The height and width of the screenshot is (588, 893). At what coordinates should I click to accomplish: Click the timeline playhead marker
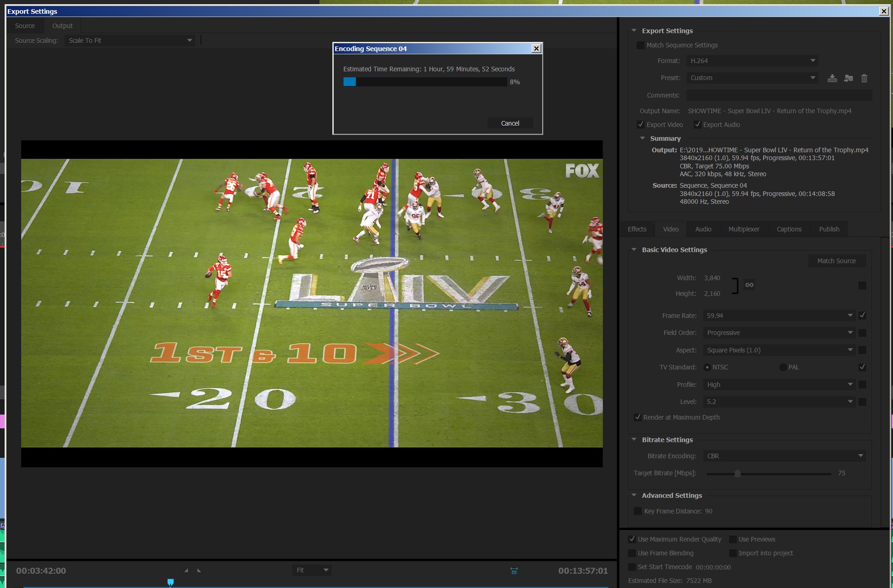click(x=170, y=582)
